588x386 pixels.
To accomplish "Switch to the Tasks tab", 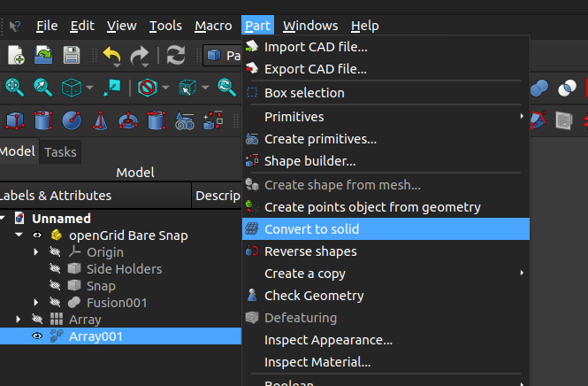I will click(x=60, y=151).
